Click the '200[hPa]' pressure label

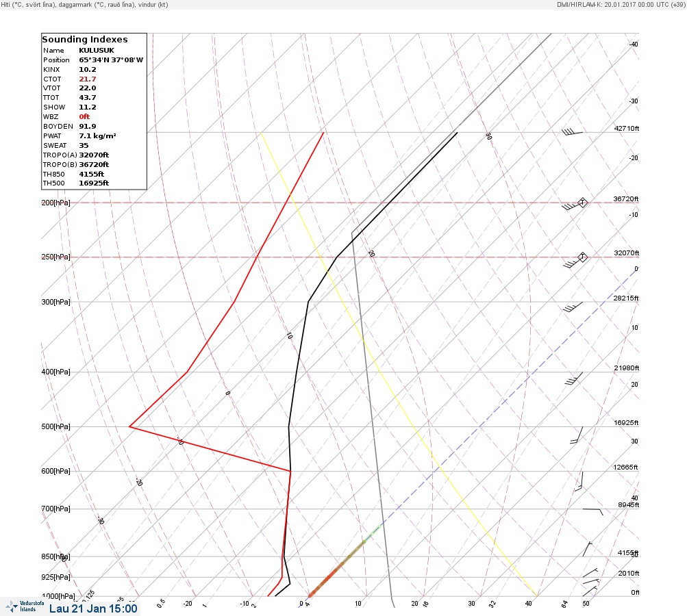55,203
